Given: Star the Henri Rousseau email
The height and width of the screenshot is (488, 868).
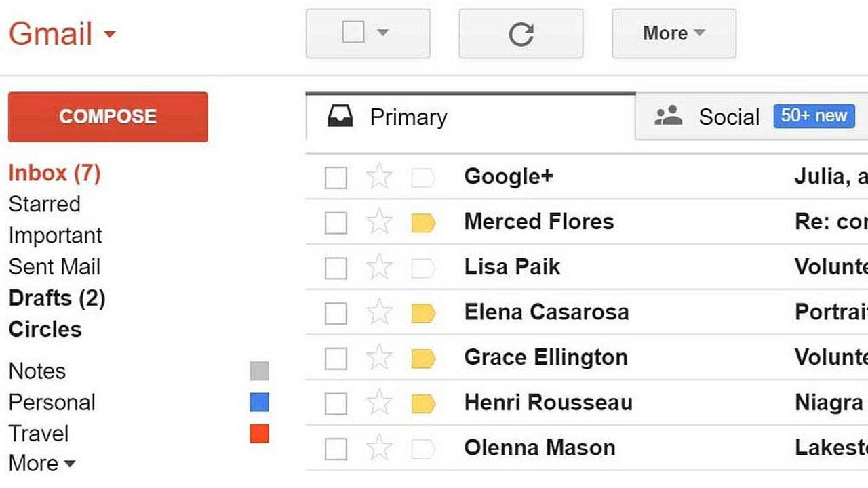Looking at the screenshot, I should [x=379, y=403].
